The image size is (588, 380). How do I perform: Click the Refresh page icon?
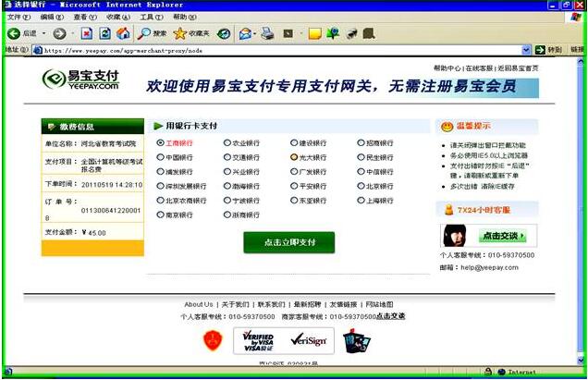pyautogui.click(x=104, y=33)
